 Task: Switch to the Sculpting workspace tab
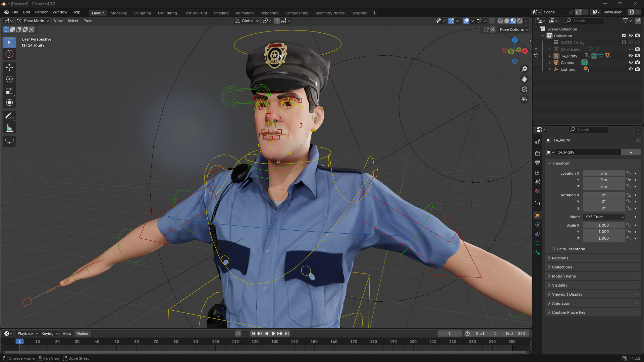143,13
